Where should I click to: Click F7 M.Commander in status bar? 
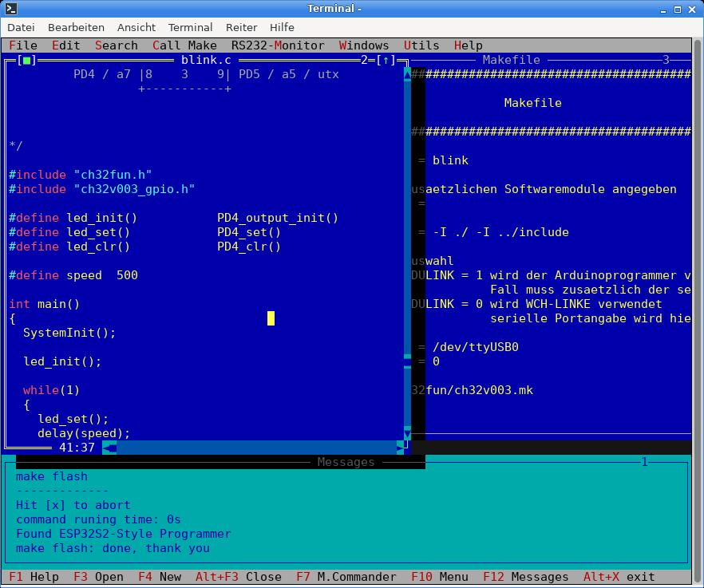pos(346,577)
